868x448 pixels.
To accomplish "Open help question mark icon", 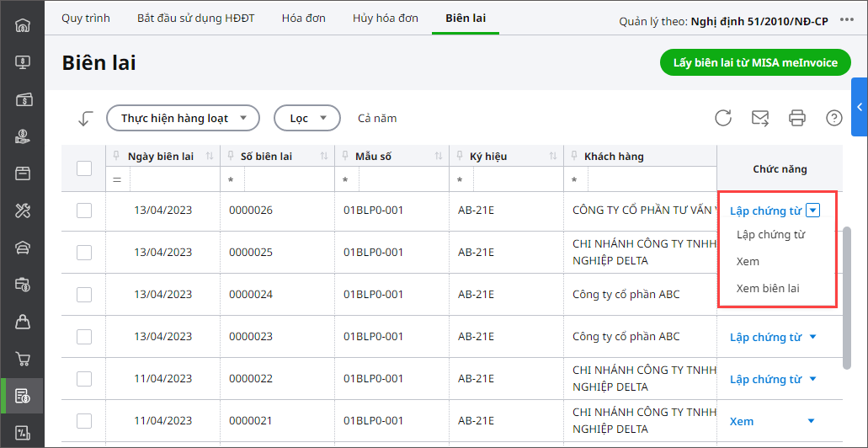I will (834, 118).
